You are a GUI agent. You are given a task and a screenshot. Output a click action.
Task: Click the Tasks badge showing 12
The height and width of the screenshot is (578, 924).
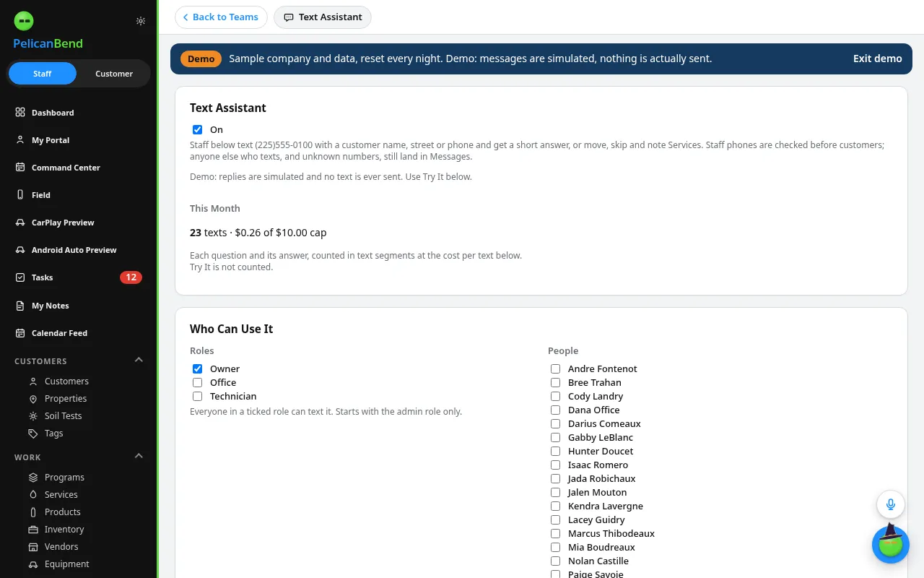(x=131, y=277)
